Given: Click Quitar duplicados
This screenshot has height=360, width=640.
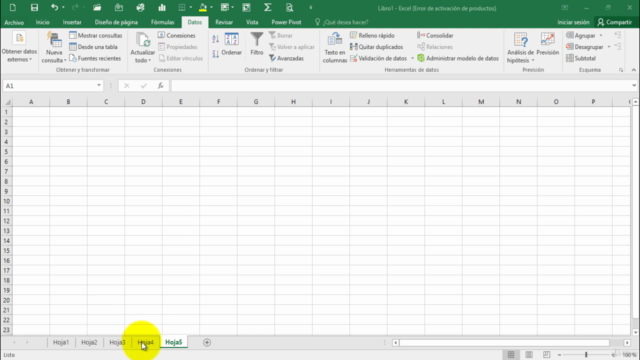Looking at the screenshot, I should tap(377, 47).
